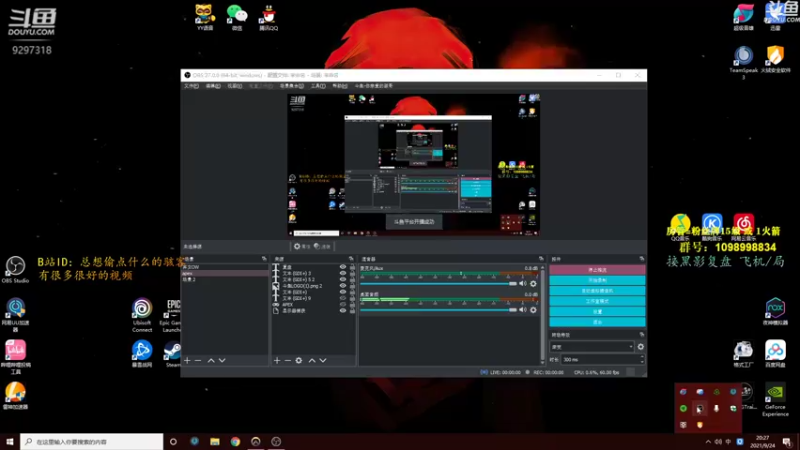This screenshot has width=800, height=450.
Task: Open Windows Start menu
Action: [x=10, y=441]
